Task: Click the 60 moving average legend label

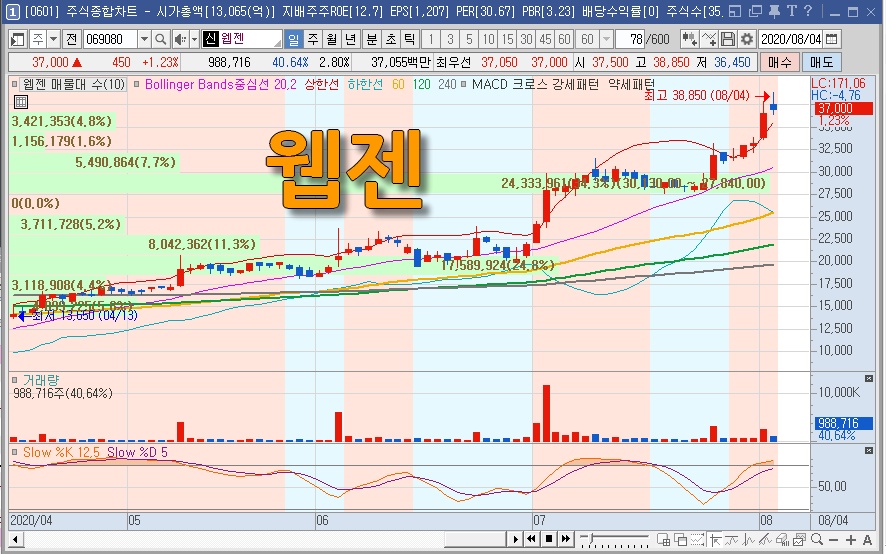Action: click(x=398, y=85)
